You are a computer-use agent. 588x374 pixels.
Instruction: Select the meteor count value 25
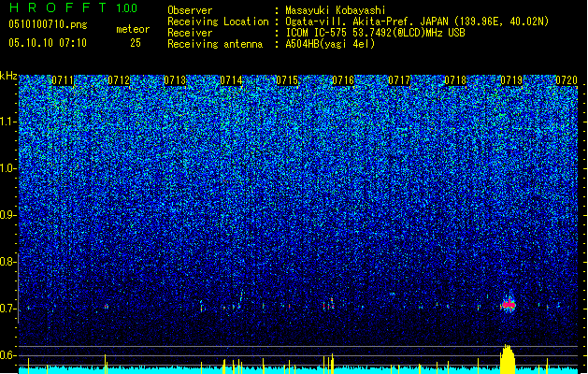pyautogui.click(x=136, y=43)
